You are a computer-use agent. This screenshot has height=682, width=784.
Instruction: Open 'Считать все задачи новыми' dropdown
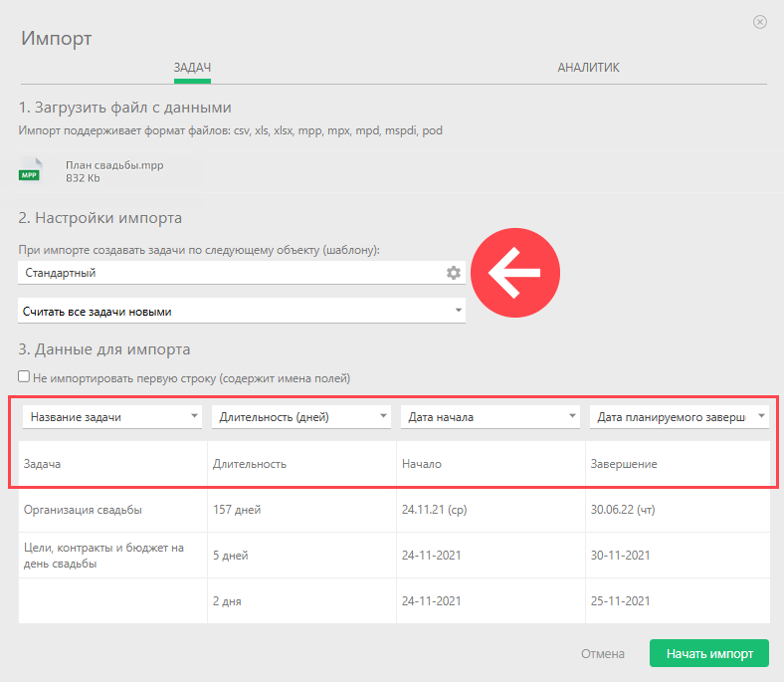[x=242, y=312]
